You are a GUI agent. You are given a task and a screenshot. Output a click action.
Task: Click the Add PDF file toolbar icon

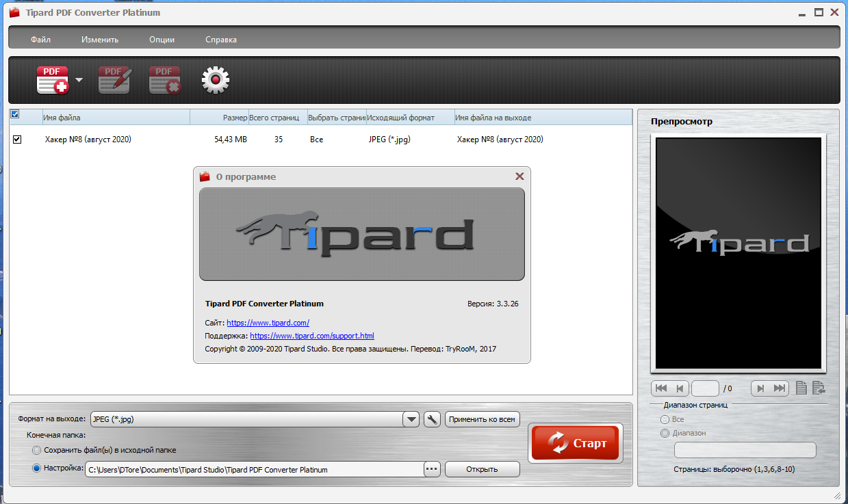pos(53,80)
